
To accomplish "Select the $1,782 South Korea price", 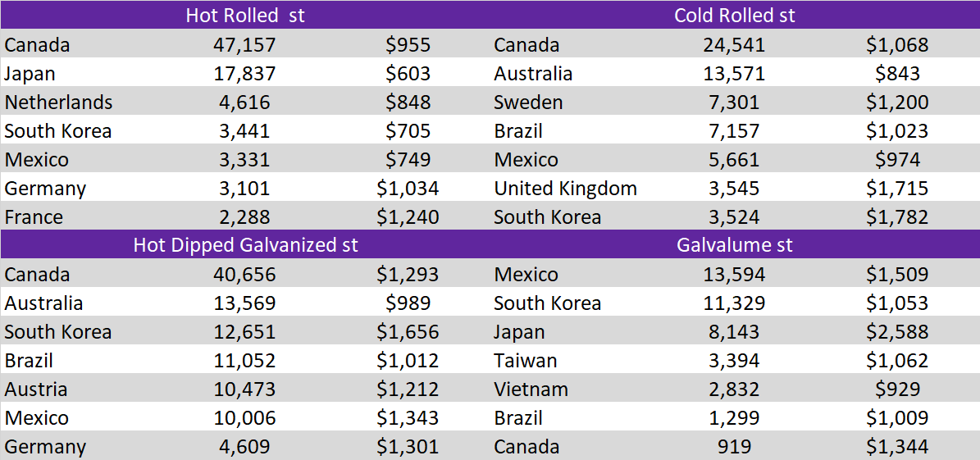I will tap(897, 217).
